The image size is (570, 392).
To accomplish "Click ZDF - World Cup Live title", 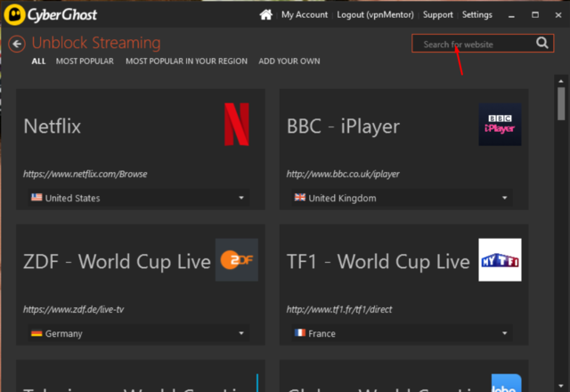I will (x=117, y=262).
